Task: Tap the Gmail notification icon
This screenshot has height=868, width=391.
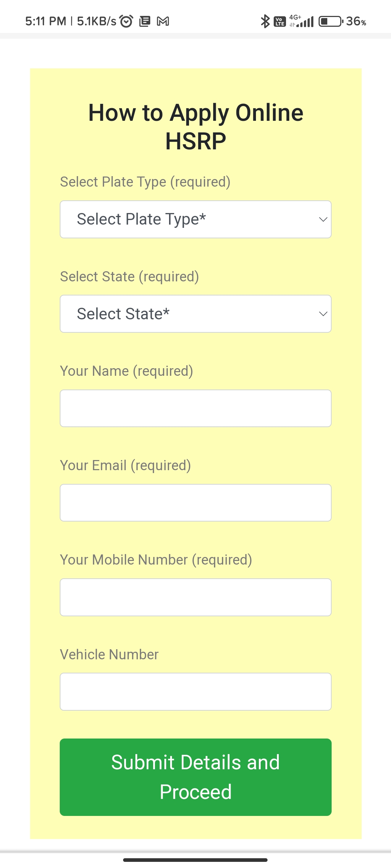Action: pos(163,21)
